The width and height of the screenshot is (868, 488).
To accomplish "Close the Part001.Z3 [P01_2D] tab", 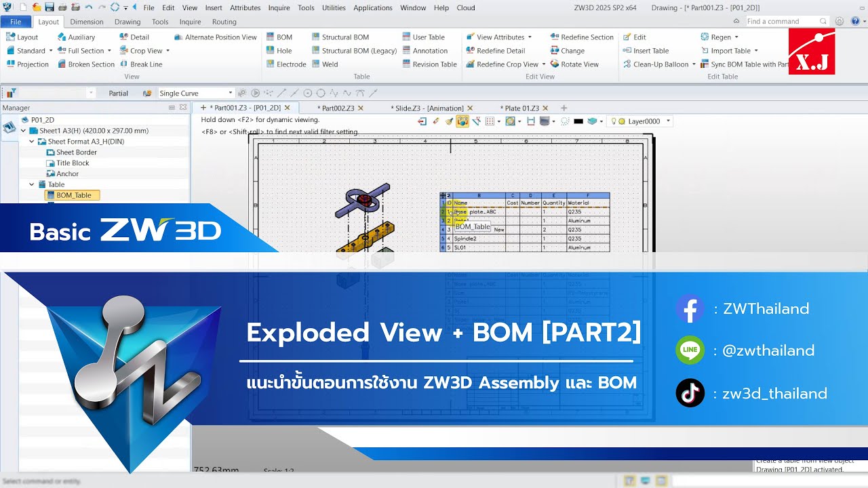I will point(287,108).
